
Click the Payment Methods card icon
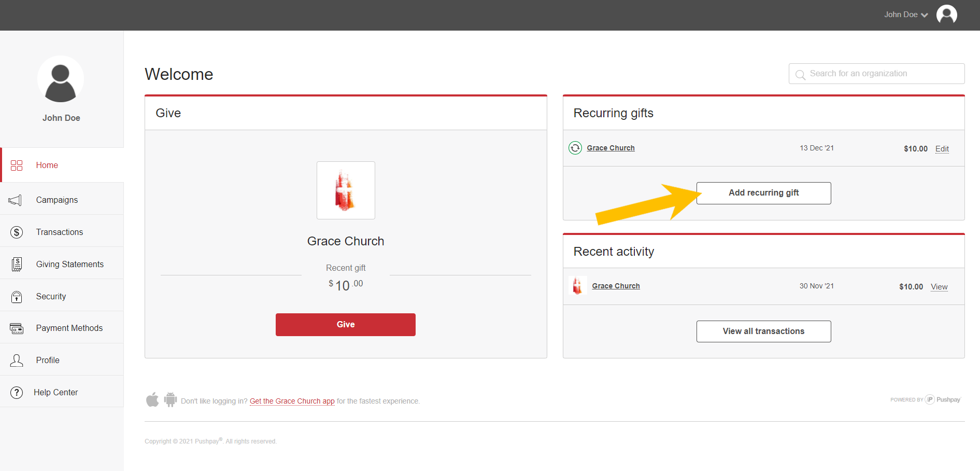pos(17,328)
